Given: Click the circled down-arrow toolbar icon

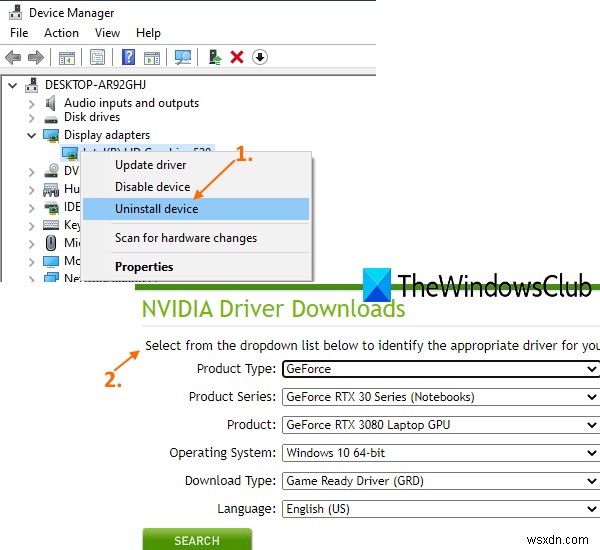Looking at the screenshot, I should pos(260,57).
